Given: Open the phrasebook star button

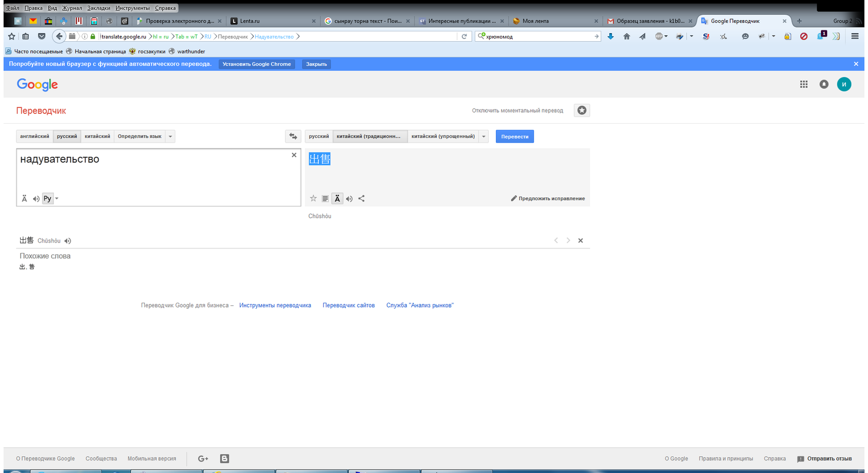Looking at the screenshot, I should tap(582, 110).
